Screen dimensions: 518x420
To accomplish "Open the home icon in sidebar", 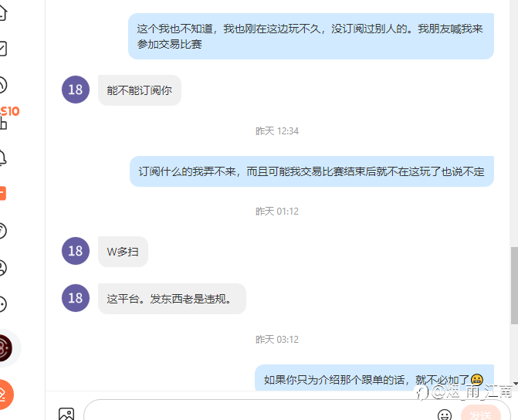I will point(2,12).
